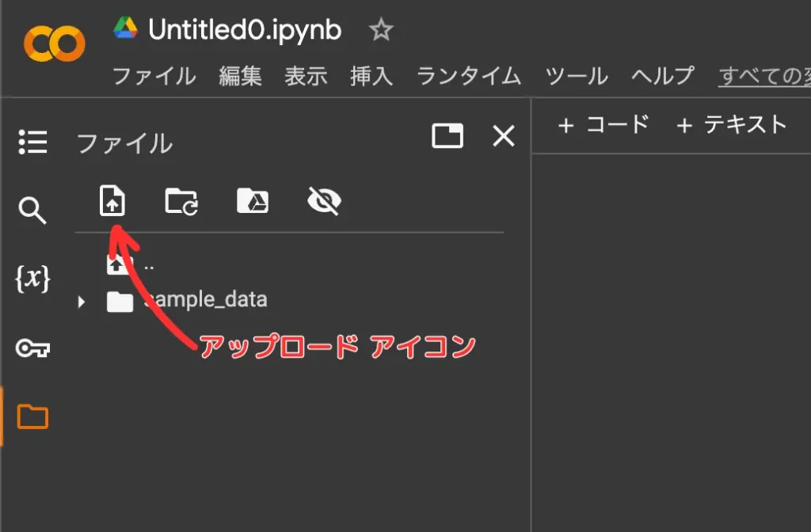
Task: Open the search sidebar icon
Action: click(x=32, y=210)
